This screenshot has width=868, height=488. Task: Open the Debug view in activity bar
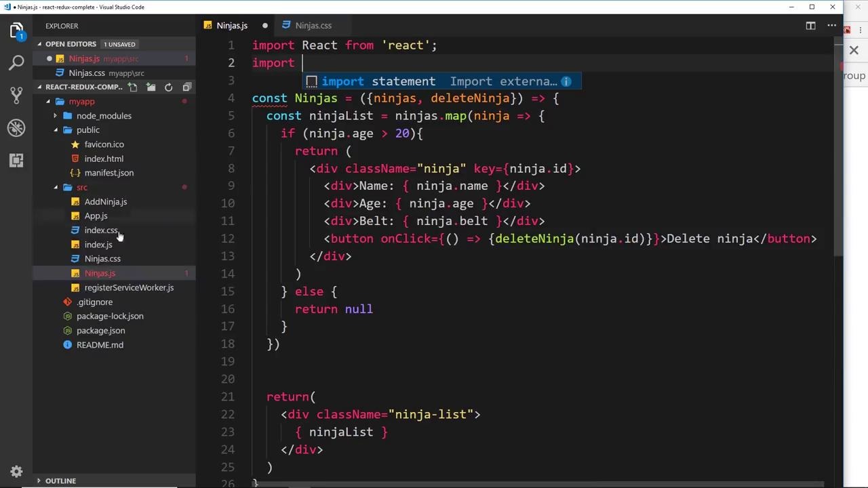(17, 127)
